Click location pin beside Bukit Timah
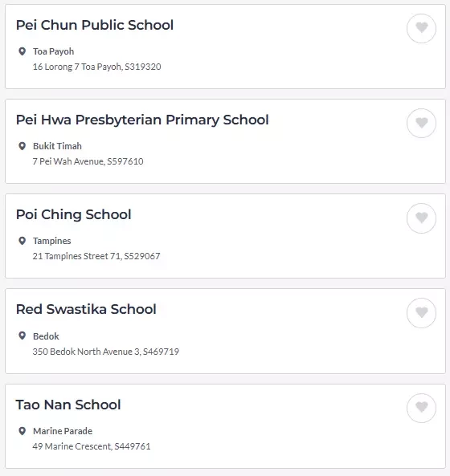The height and width of the screenshot is (476, 450). [22, 146]
